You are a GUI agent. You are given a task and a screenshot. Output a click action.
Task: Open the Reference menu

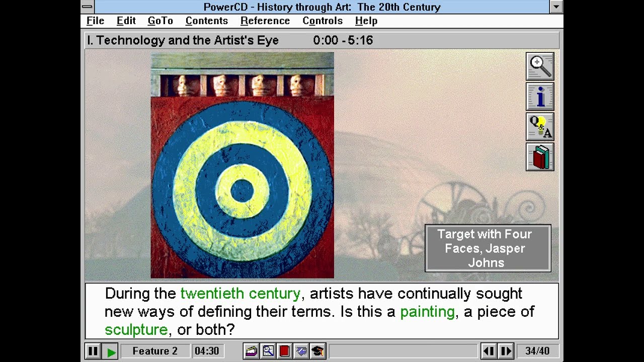265,21
